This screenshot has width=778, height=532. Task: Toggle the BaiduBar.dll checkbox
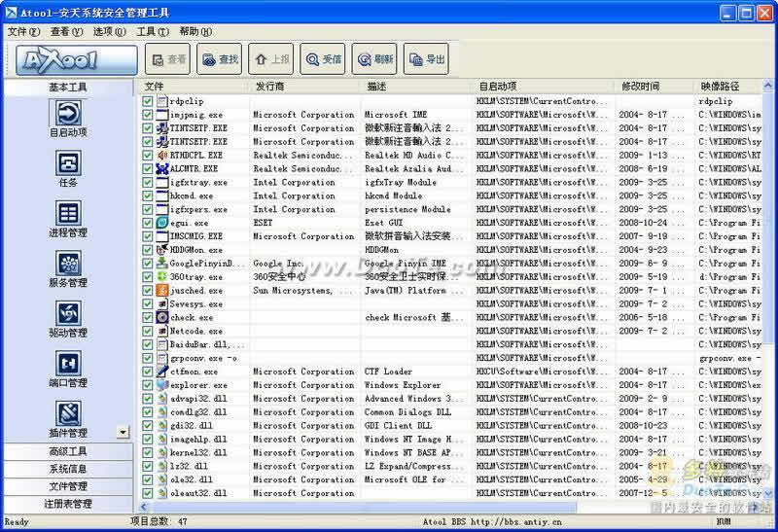click(x=148, y=344)
